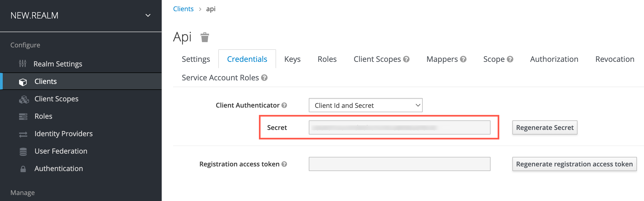
Task: Click the Authentication lock icon
Action: point(23,169)
